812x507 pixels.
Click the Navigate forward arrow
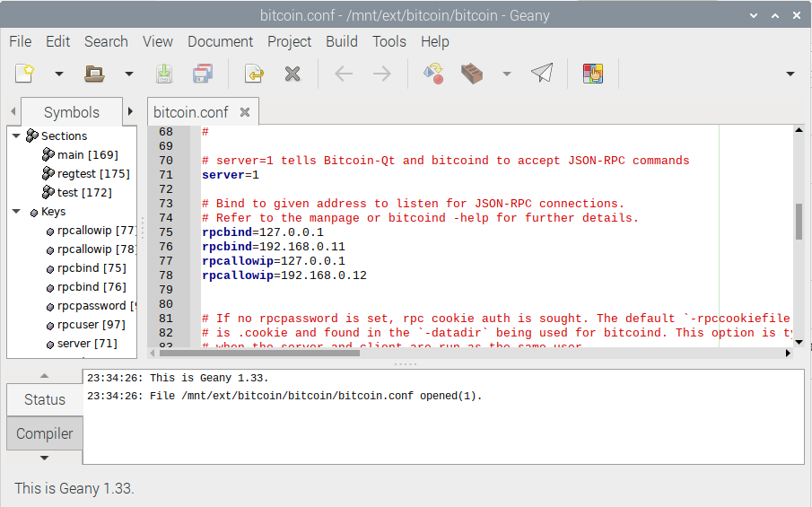pos(381,74)
